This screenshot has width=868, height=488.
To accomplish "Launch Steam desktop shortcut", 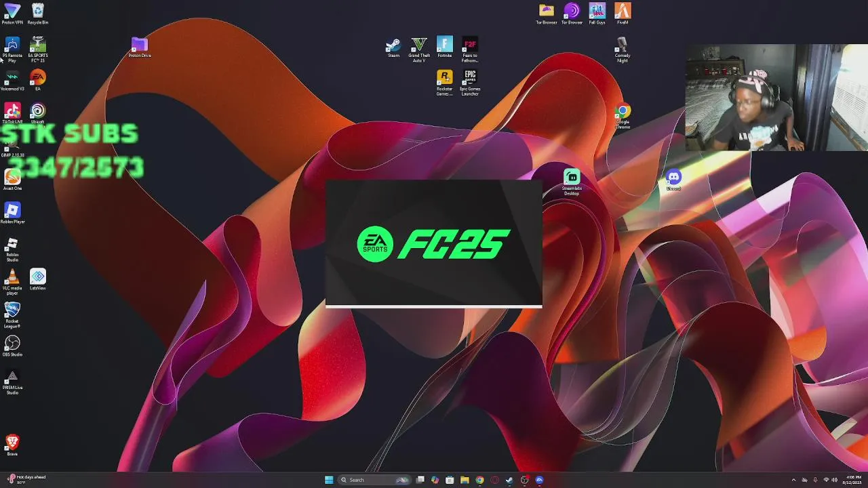I will (x=393, y=47).
